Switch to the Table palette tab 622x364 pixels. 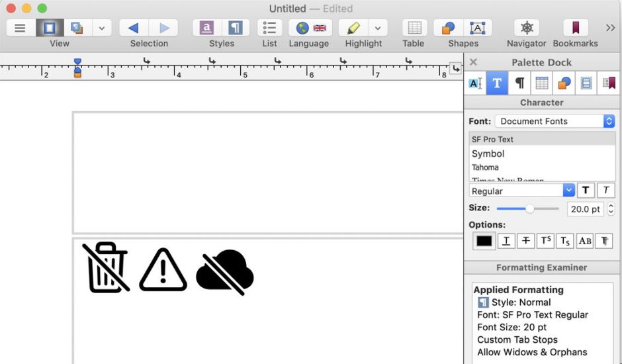tap(541, 83)
